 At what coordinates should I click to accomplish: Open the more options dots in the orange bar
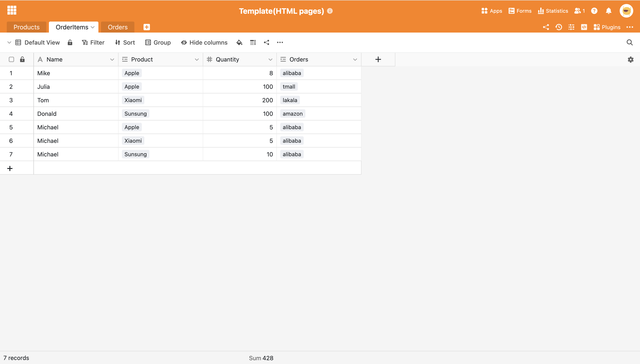click(x=630, y=27)
